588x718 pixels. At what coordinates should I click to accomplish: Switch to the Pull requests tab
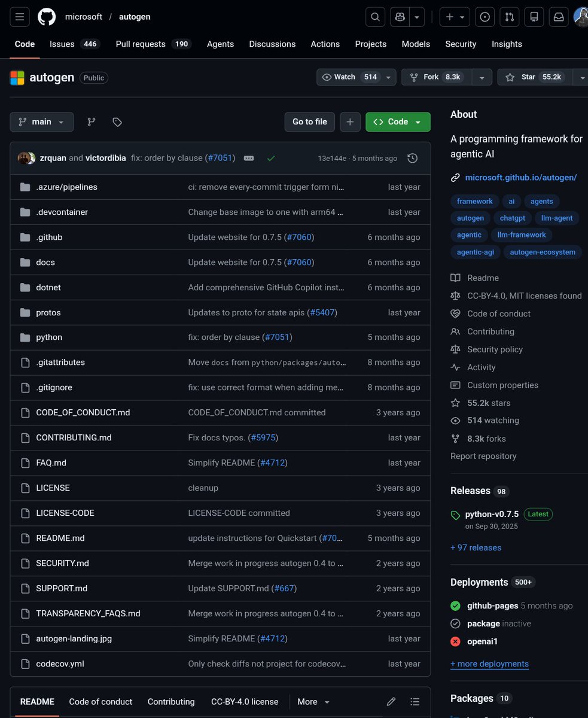coord(153,44)
